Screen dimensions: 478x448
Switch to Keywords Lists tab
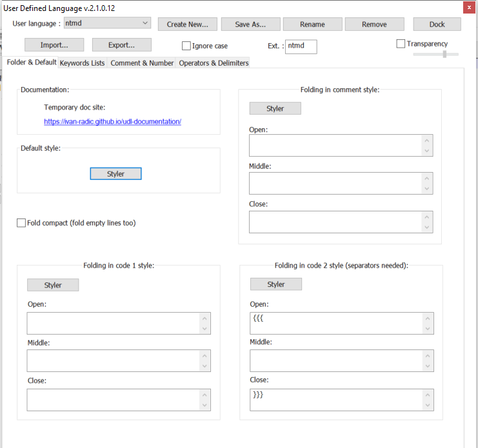[x=82, y=63]
